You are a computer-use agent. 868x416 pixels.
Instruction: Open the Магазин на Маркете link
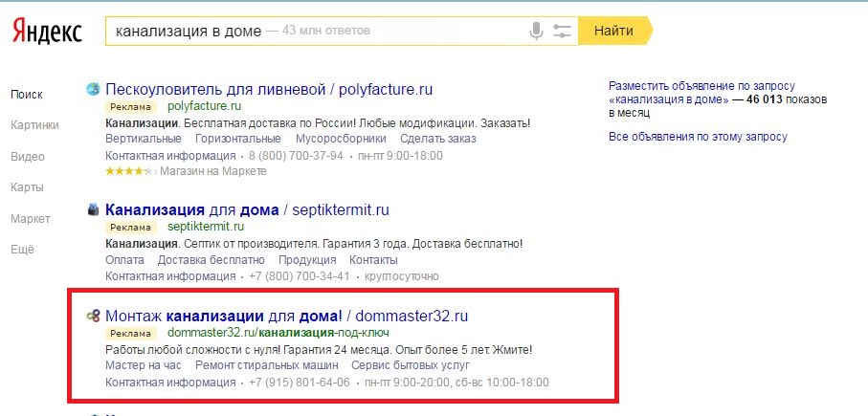213,171
